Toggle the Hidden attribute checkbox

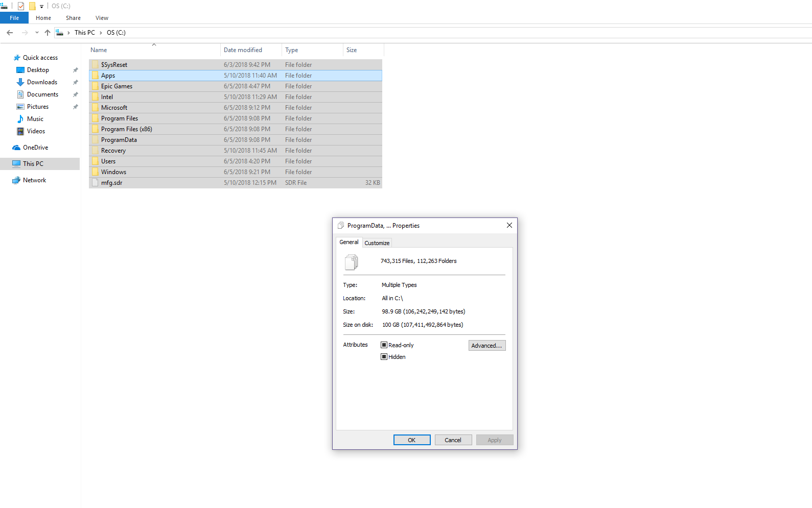(384, 357)
